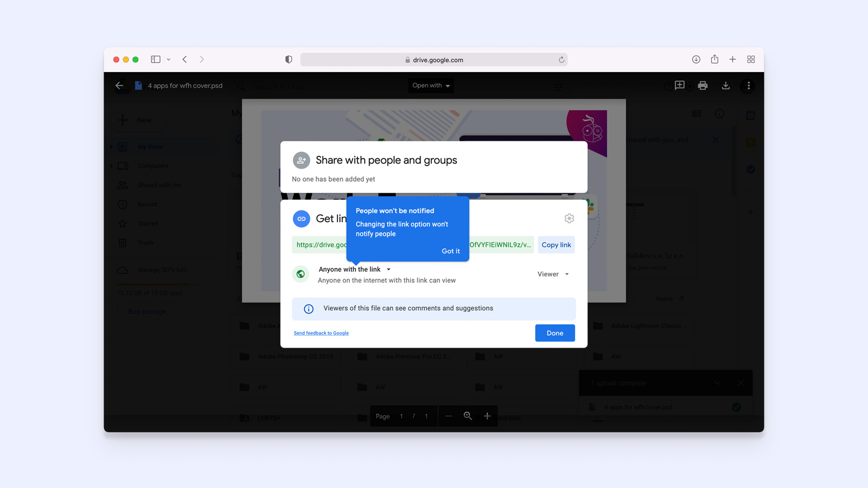Image resolution: width=868 pixels, height=488 pixels.
Task: Click the back arrow beside file name
Action: pos(119,86)
